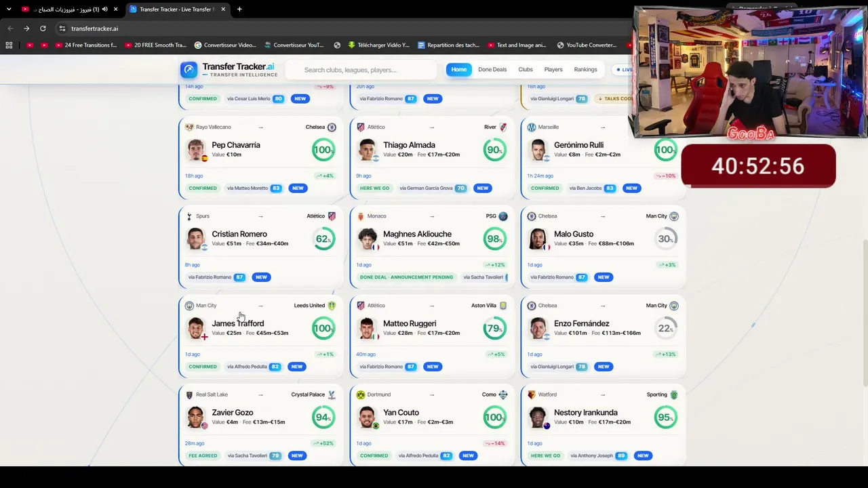Click the Chelsea crest on Pep Chavarria card
The image size is (868, 488).
pos(332,127)
